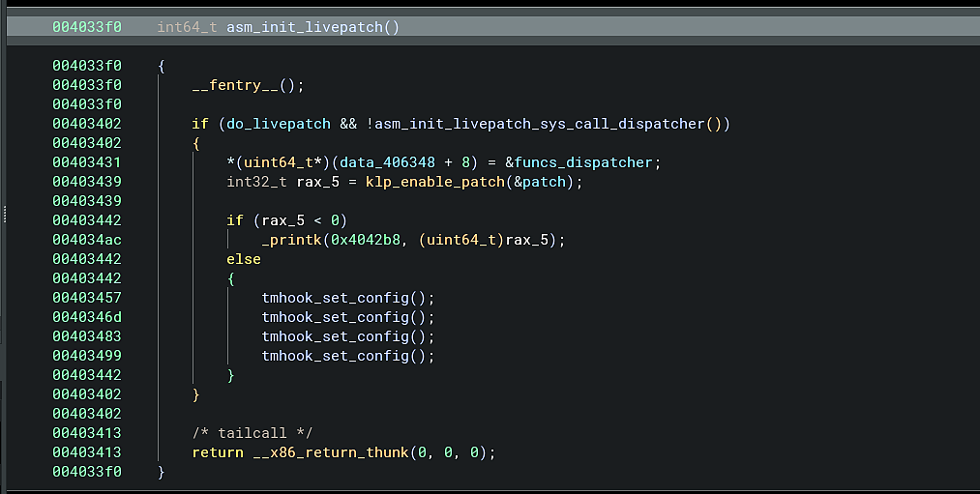Click address 00403499
This screenshot has width=980, height=494.
[87, 356]
